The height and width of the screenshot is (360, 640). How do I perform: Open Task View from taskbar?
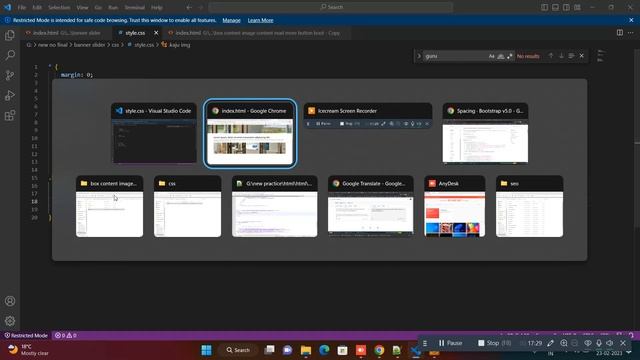pyautogui.click(x=269, y=350)
